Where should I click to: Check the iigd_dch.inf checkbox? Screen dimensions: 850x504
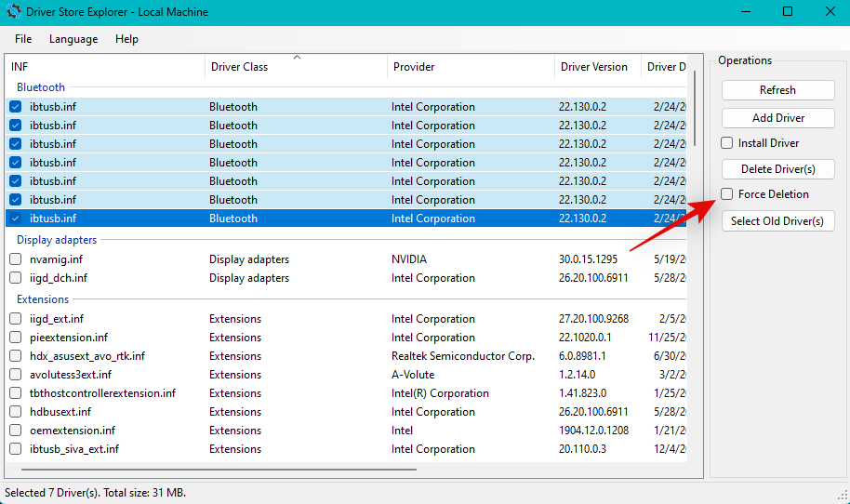(x=15, y=278)
